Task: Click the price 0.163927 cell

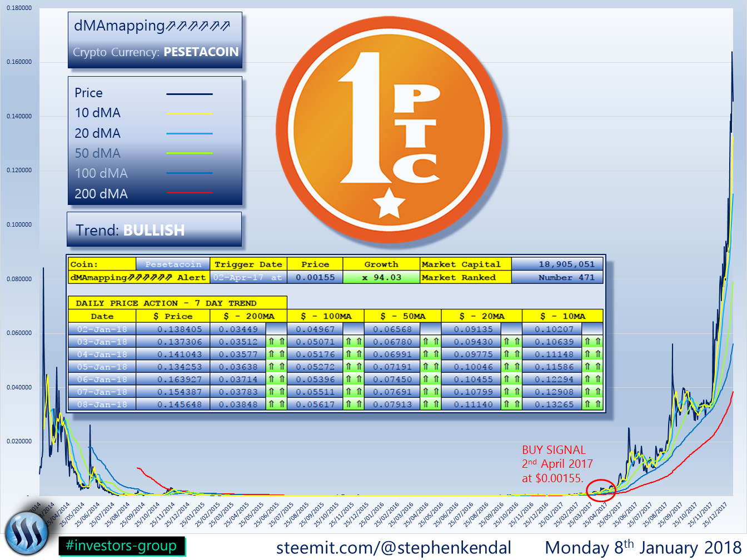Action: point(173,379)
